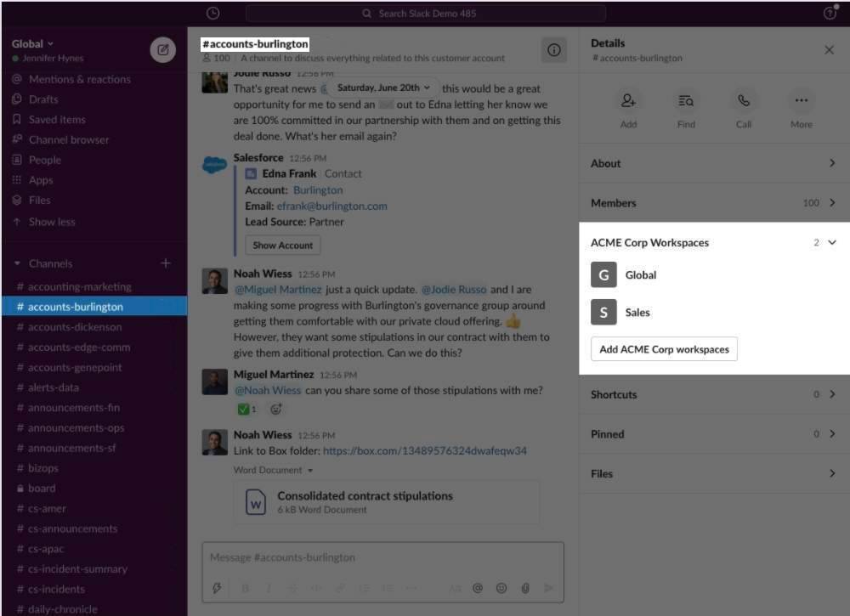This screenshot has width=850, height=616.
Task: Open Drafts in the sidebar
Action: click(43, 99)
